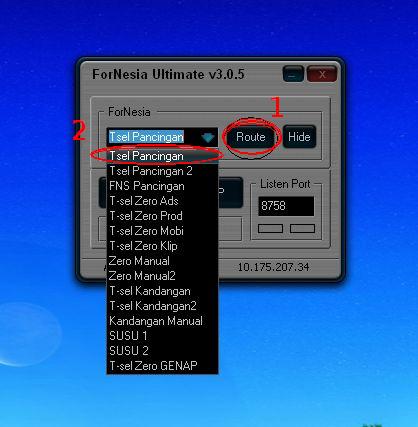Click the Listen Port field showing 8758
The width and height of the screenshot is (418, 427).
[x=286, y=206]
